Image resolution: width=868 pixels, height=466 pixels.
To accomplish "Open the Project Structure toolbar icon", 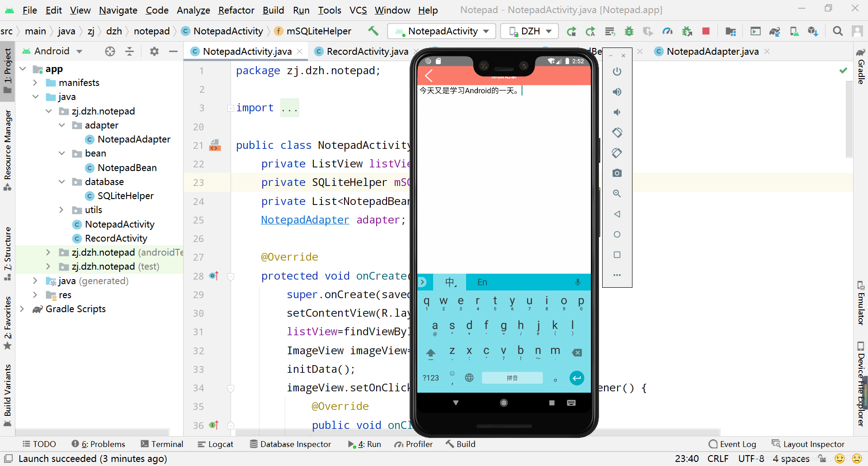I will point(731,31).
